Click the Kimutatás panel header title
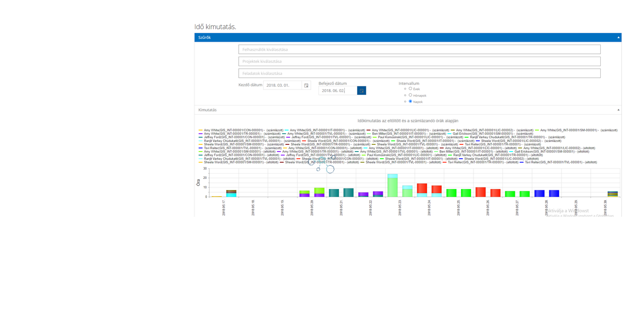Image resolution: width=644 pixels, height=329 pixels. point(207,110)
